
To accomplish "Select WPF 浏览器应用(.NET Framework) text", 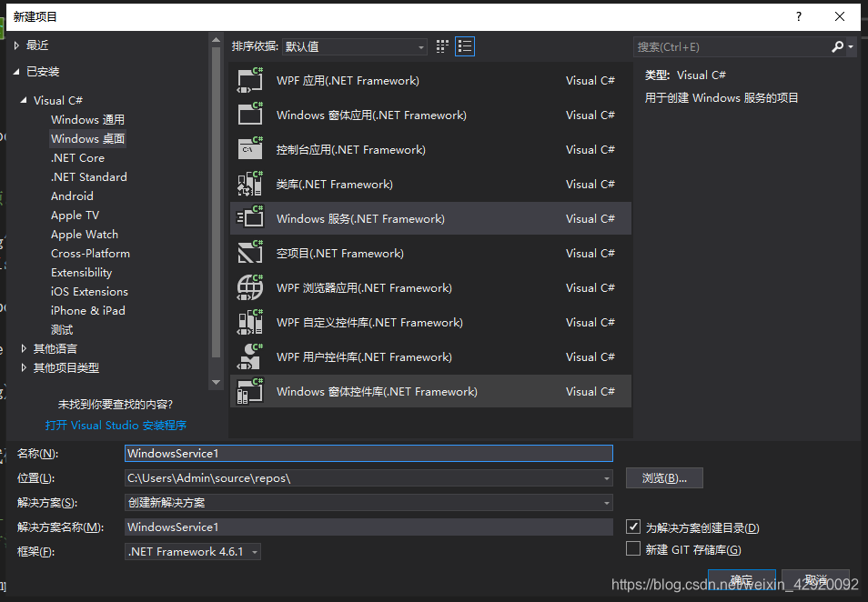I will [x=364, y=287].
